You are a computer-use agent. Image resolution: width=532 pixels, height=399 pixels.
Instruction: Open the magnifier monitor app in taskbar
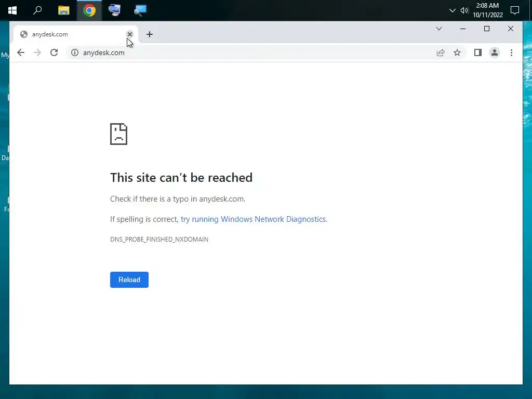[140, 10]
